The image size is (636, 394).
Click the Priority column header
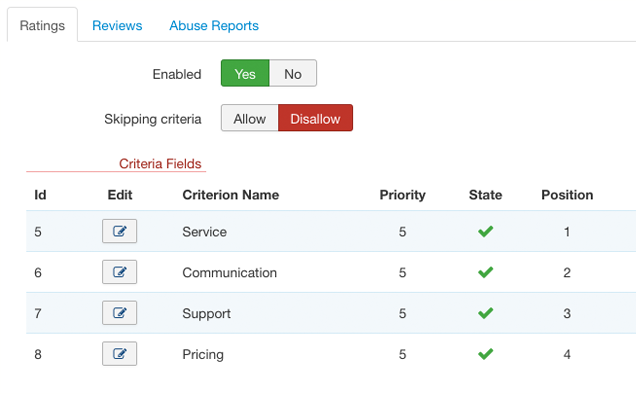click(x=402, y=195)
